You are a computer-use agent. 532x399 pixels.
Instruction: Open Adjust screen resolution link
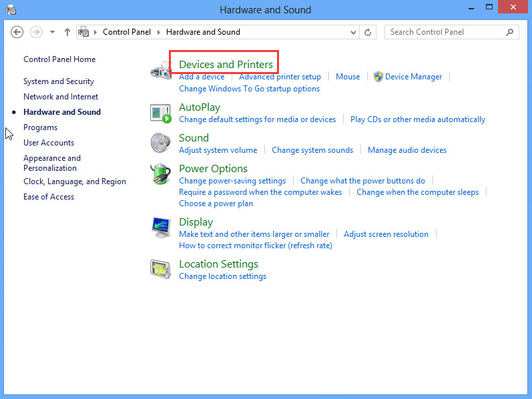(x=386, y=234)
